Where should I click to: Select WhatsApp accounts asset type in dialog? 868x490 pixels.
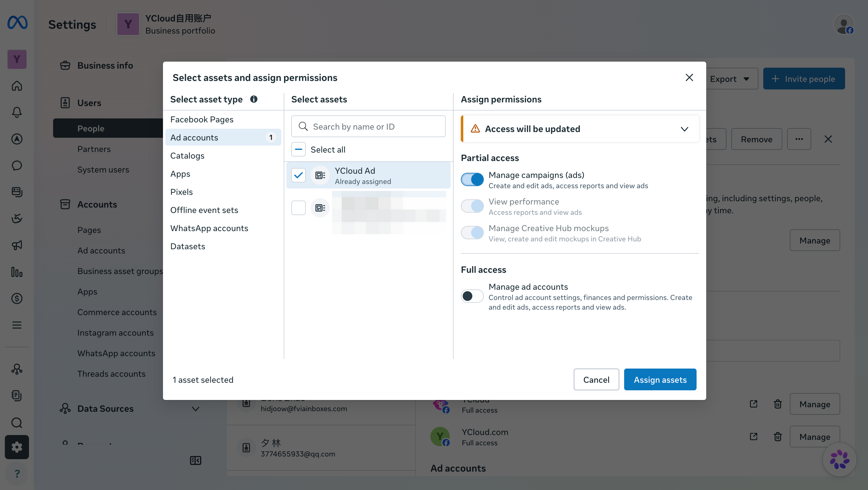pos(223,228)
